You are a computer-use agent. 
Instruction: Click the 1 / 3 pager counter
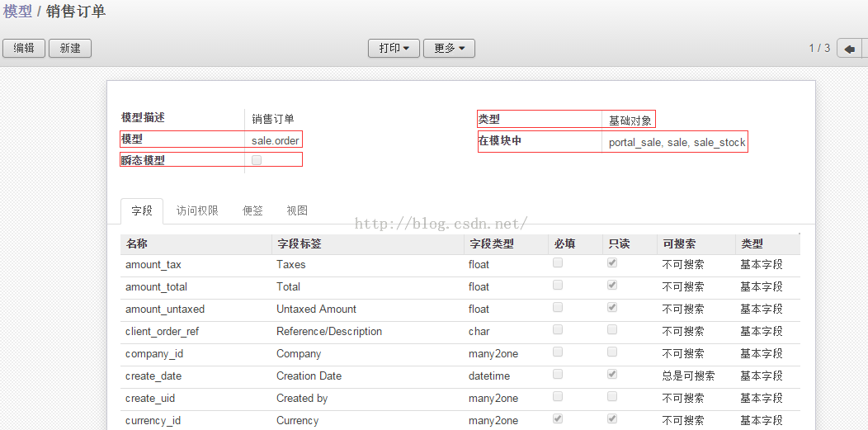(818, 49)
